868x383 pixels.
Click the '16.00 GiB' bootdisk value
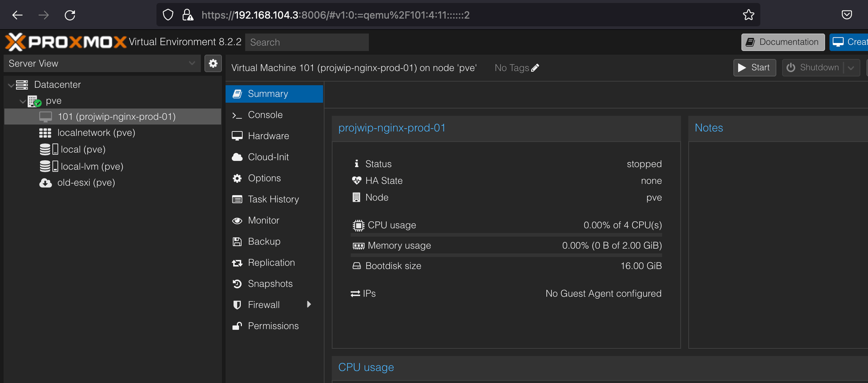pyautogui.click(x=641, y=266)
